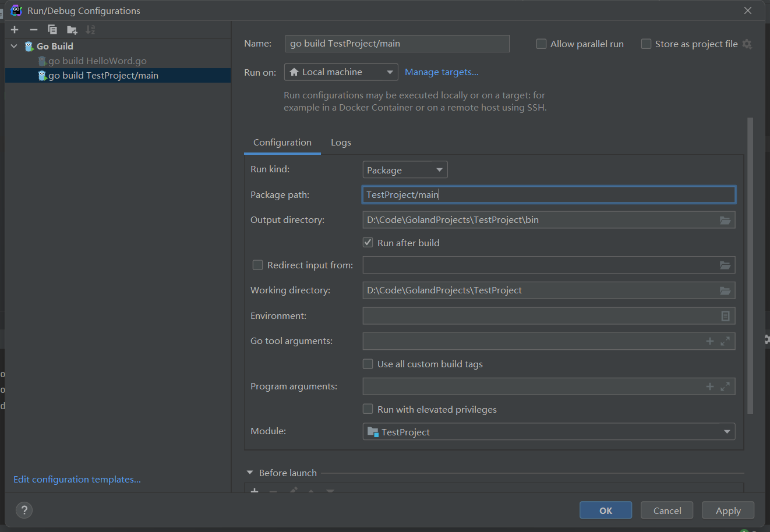Select go build HelloWord.go configuration
Viewport: 770px width, 532px height.
point(97,61)
